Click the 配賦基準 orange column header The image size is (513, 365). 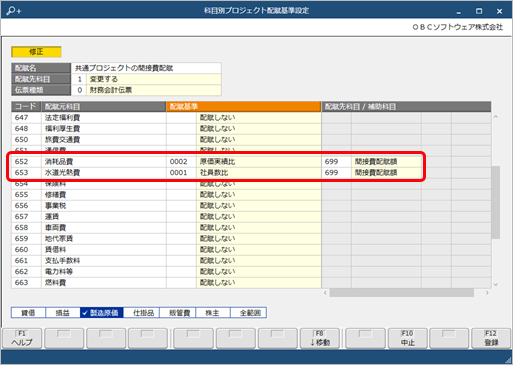244,107
